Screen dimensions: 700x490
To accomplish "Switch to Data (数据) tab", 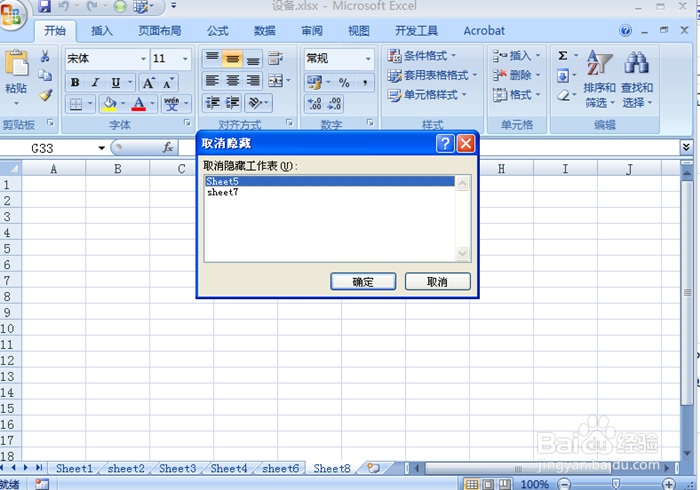I will click(265, 31).
